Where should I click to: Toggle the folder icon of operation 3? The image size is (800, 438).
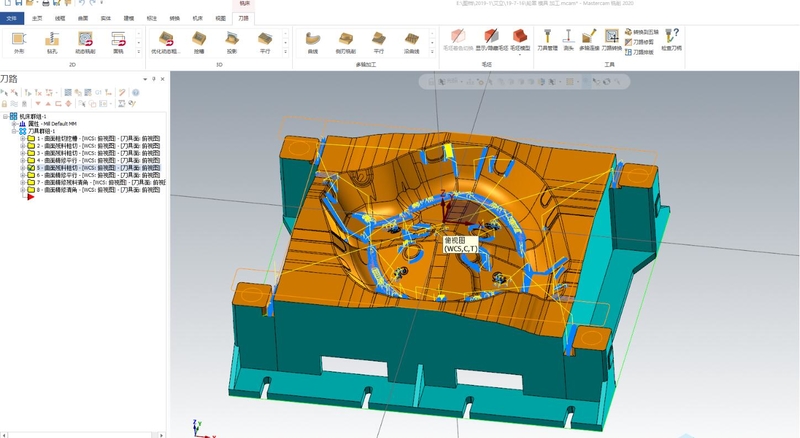coord(31,153)
